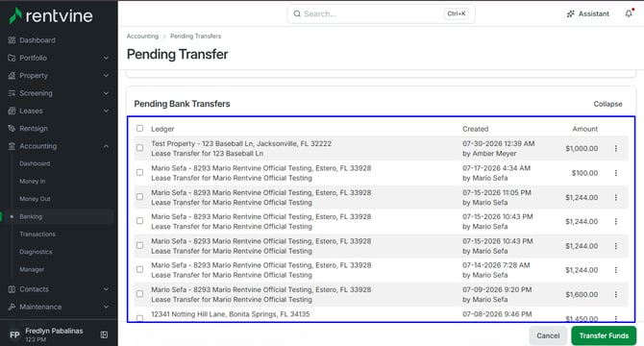Viewport: 644px width, 346px height.
Task: Click the $1,000.00 amount cell
Action: (x=582, y=149)
